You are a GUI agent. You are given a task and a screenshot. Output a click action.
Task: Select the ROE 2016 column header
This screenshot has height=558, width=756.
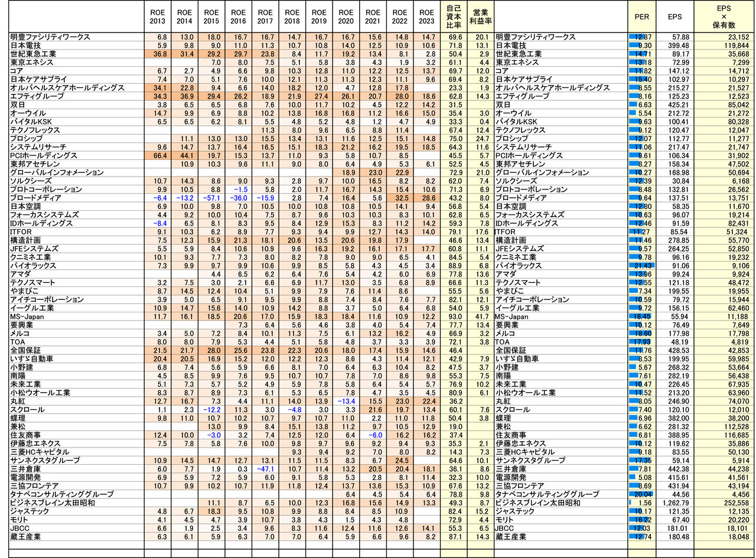[239, 16]
